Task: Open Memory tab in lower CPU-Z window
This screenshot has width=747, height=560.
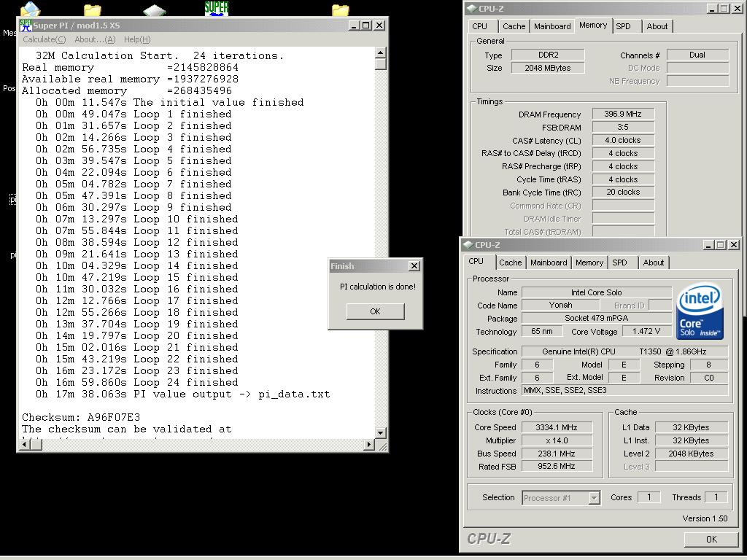Action: click(x=589, y=262)
